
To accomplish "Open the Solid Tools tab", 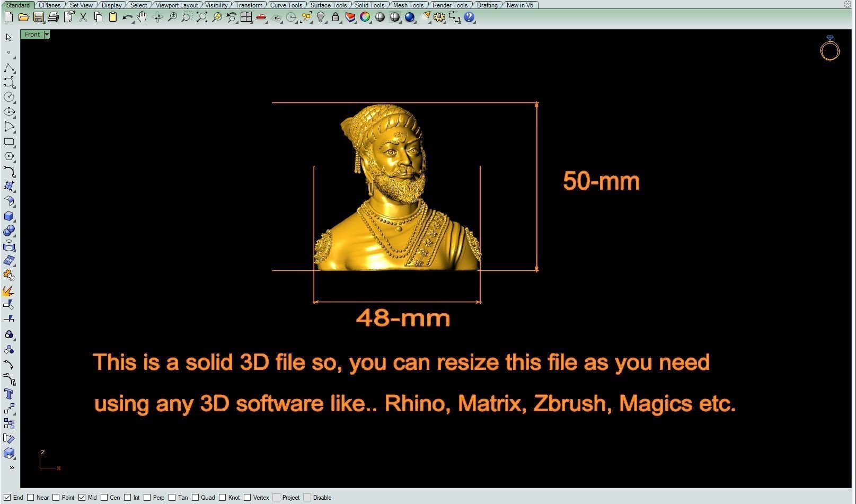I will [x=369, y=5].
